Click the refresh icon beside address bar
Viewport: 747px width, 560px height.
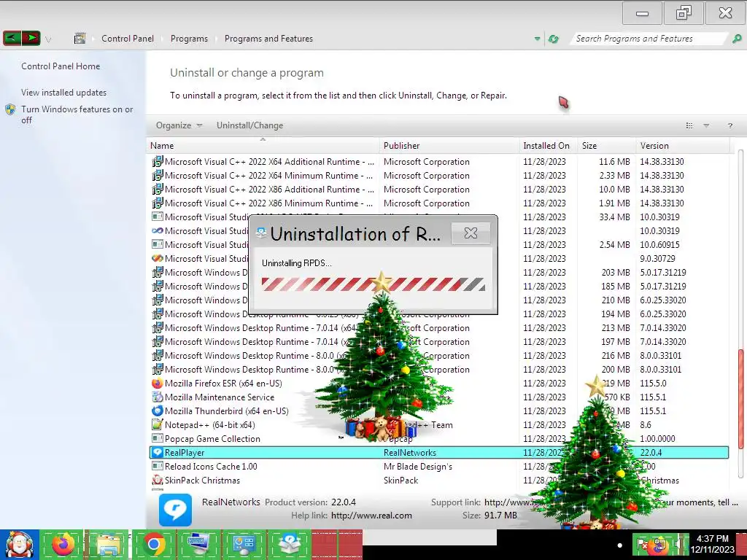pos(553,39)
